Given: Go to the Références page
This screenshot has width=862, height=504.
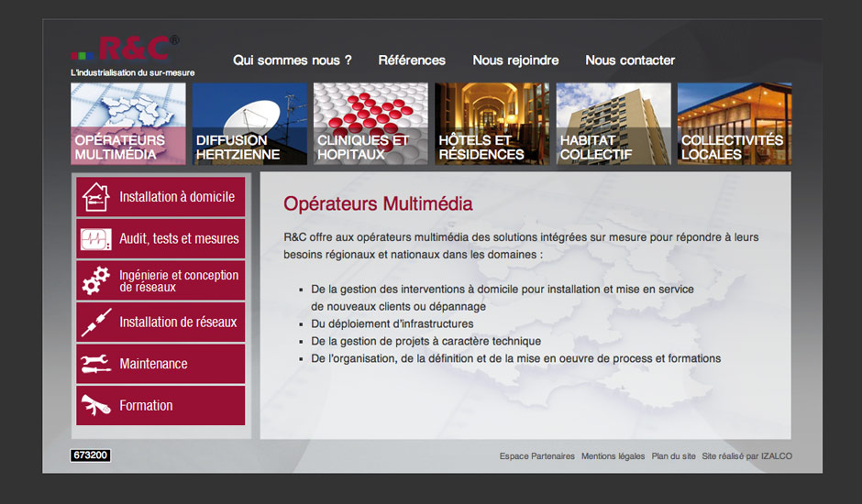Looking at the screenshot, I should [412, 60].
